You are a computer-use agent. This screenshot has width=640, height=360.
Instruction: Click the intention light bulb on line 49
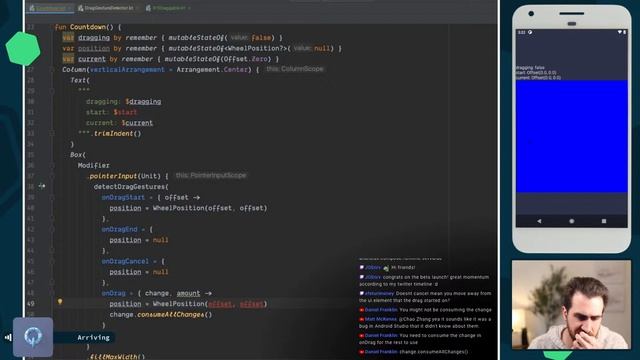pos(60,301)
